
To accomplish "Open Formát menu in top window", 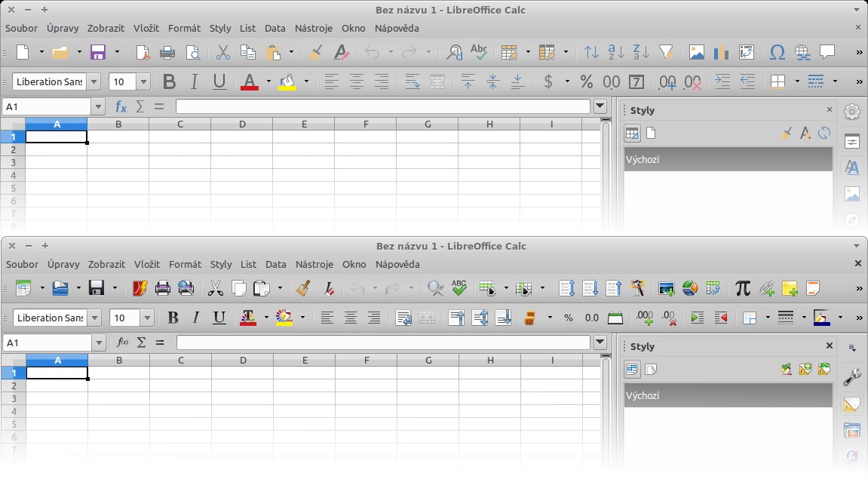I will (184, 28).
